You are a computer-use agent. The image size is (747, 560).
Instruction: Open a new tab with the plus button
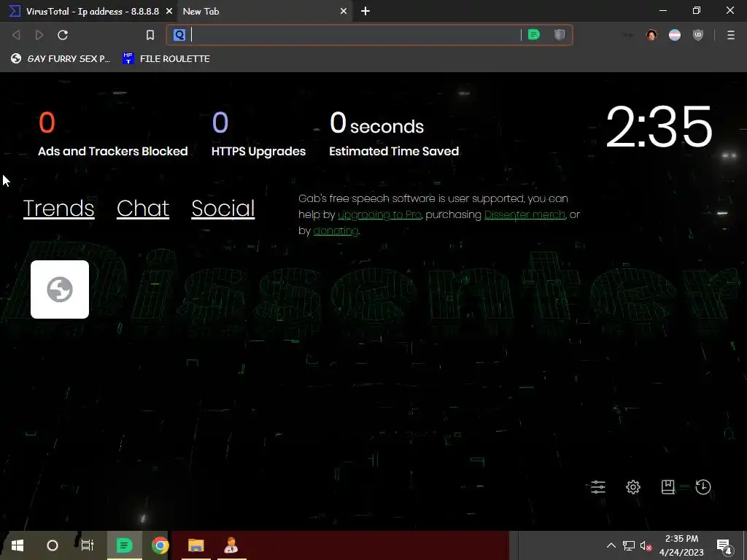click(x=365, y=11)
